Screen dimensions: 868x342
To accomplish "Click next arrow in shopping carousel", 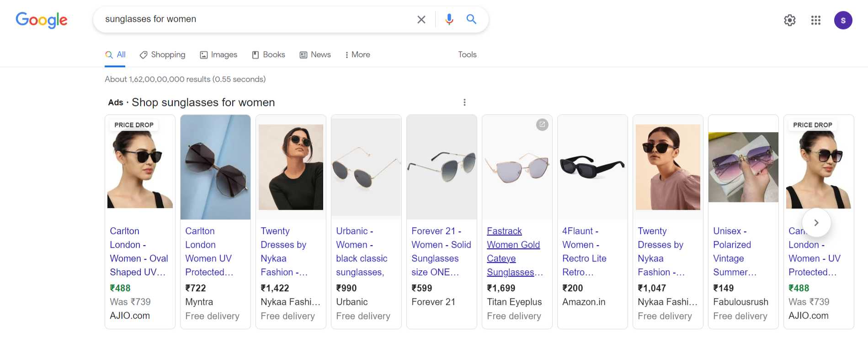I will 816,223.
